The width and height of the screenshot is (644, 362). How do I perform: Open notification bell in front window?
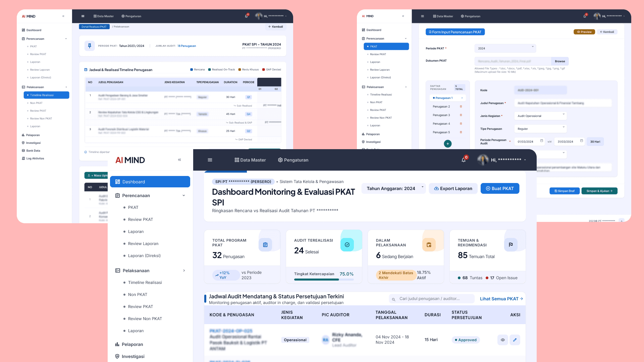tap(464, 160)
